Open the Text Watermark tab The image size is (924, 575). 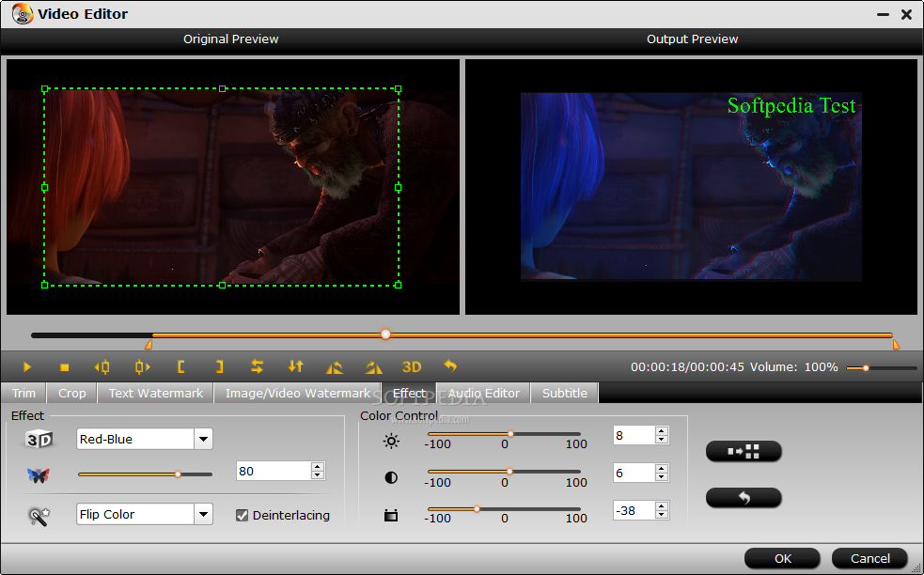(156, 393)
